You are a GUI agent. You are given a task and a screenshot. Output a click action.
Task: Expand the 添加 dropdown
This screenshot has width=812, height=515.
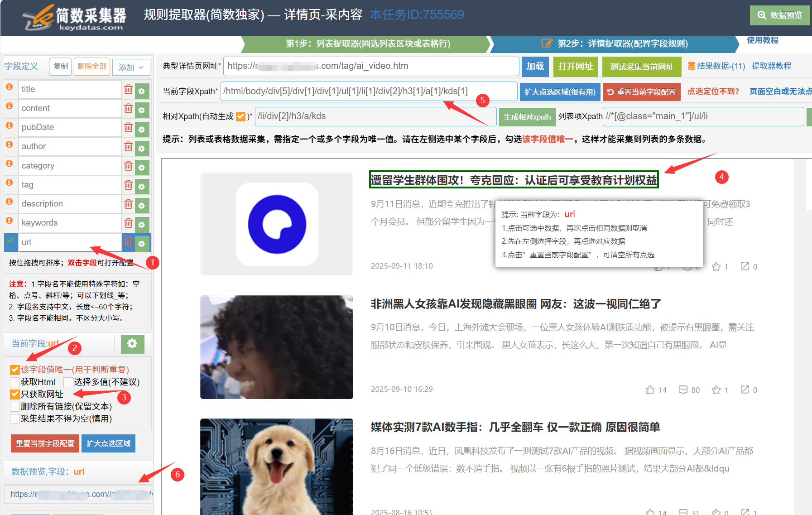tap(131, 67)
